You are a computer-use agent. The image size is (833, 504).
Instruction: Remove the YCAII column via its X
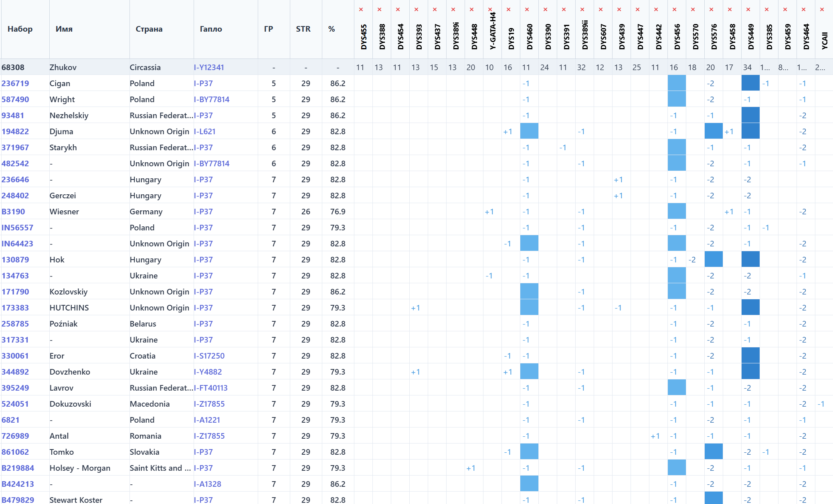coord(822,10)
